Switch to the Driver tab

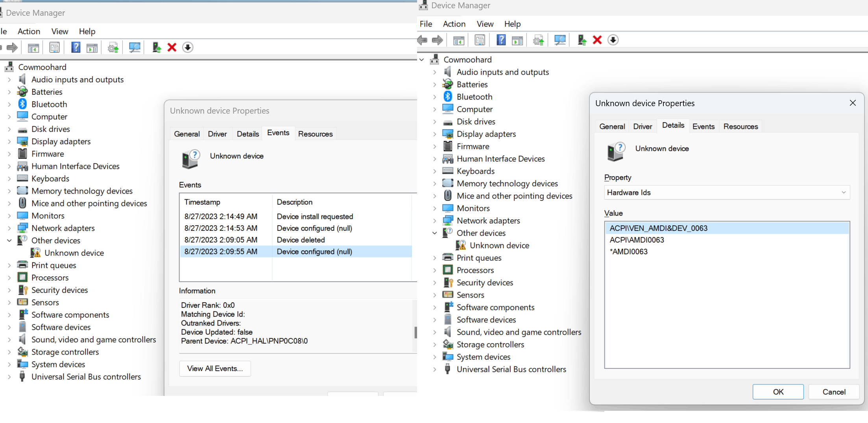[x=643, y=126]
